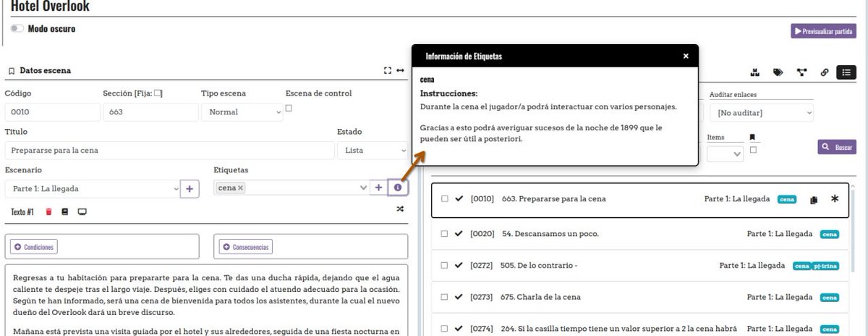Open the Items dropdown
Screen dimensions: 868x336
(725, 154)
